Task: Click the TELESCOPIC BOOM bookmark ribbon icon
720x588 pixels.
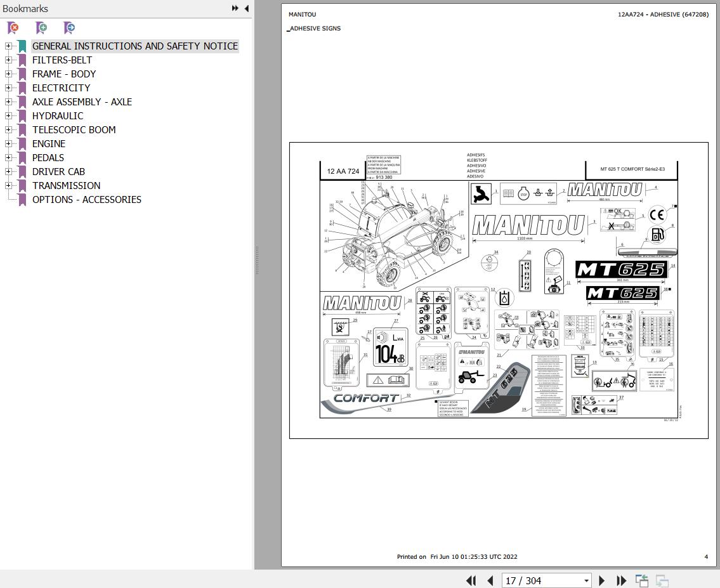Action: click(x=22, y=130)
